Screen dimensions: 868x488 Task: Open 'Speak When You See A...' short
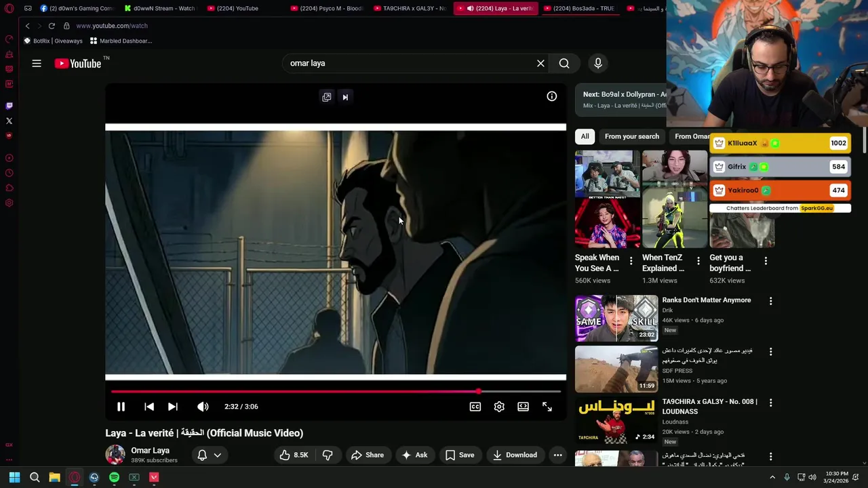coord(607,199)
